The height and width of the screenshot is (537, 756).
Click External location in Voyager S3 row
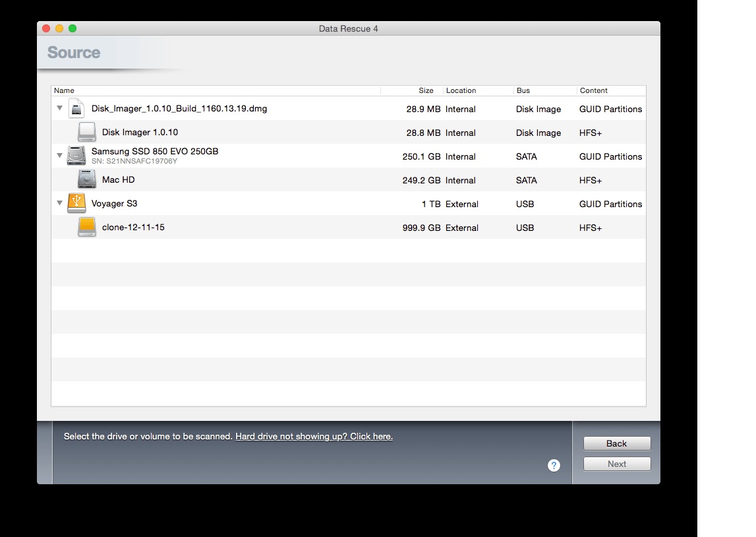pos(462,204)
